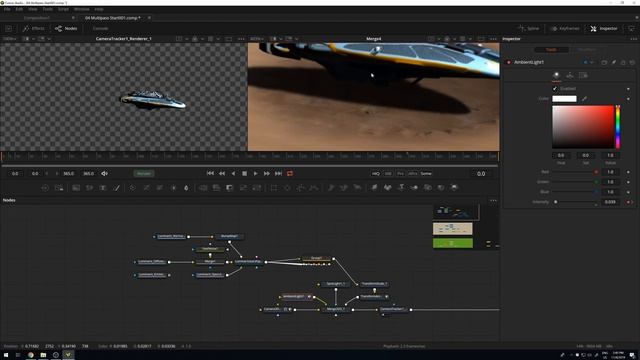640x360 pixels.
Task: Toggle the MB motion blur button
Action: (x=388, y=173)
